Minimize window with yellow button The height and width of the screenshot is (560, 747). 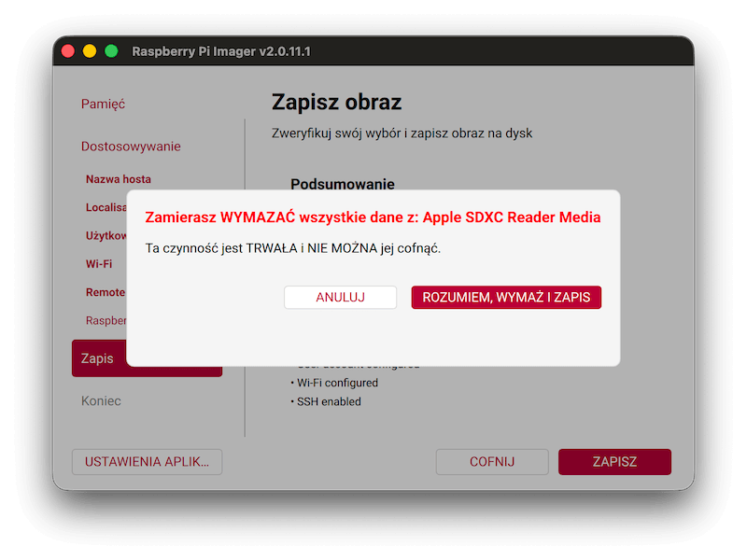point(90,51)
